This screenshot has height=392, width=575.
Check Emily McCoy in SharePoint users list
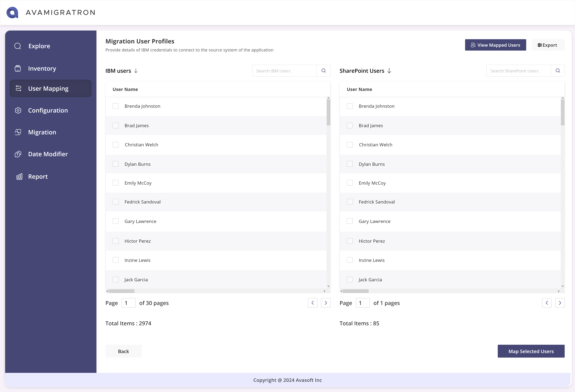(350, 183)
